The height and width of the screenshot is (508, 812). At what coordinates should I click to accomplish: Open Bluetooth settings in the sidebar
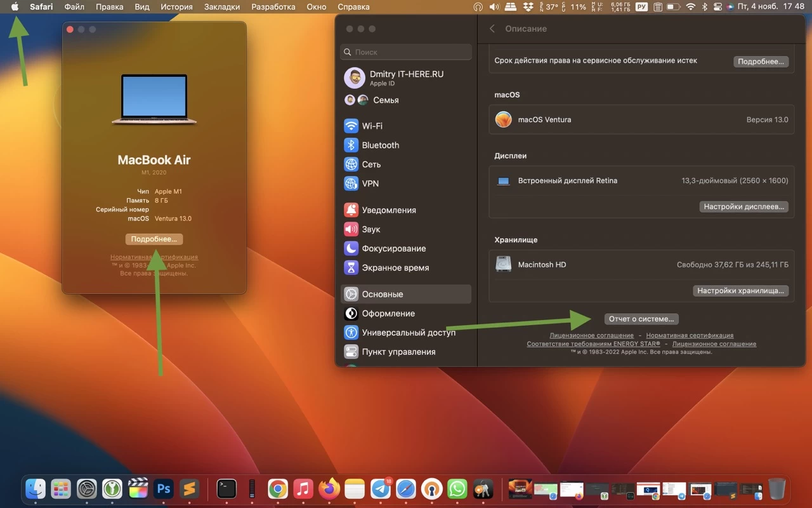pos(378,145)
